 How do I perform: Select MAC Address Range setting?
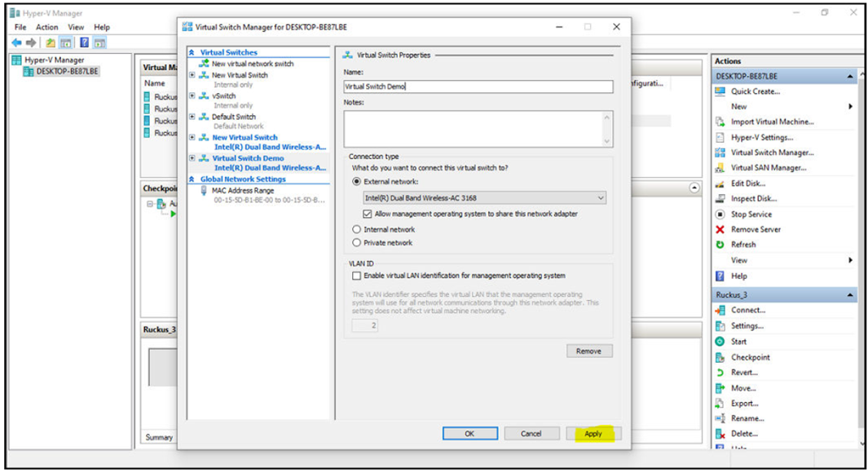(242, 191)
